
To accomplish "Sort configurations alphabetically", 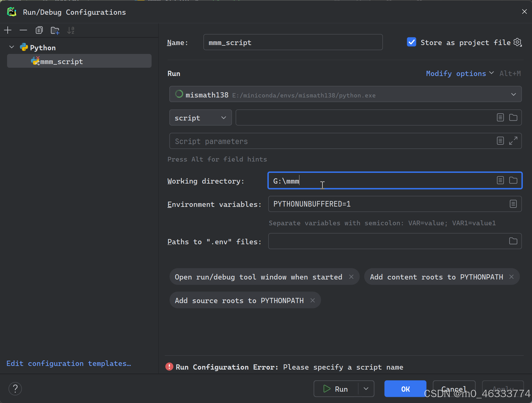I will pyautogui.click(x=71, y=30).
